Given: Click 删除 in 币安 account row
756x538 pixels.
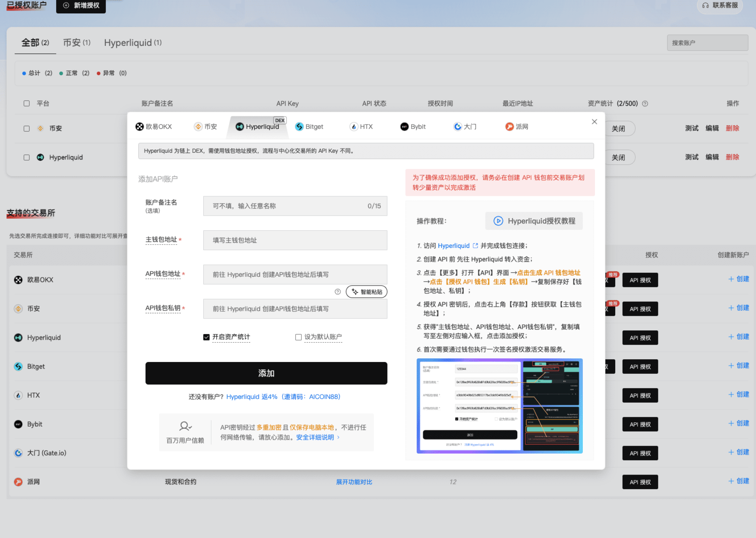Looking at the screenshot, I should coord(732,128).
